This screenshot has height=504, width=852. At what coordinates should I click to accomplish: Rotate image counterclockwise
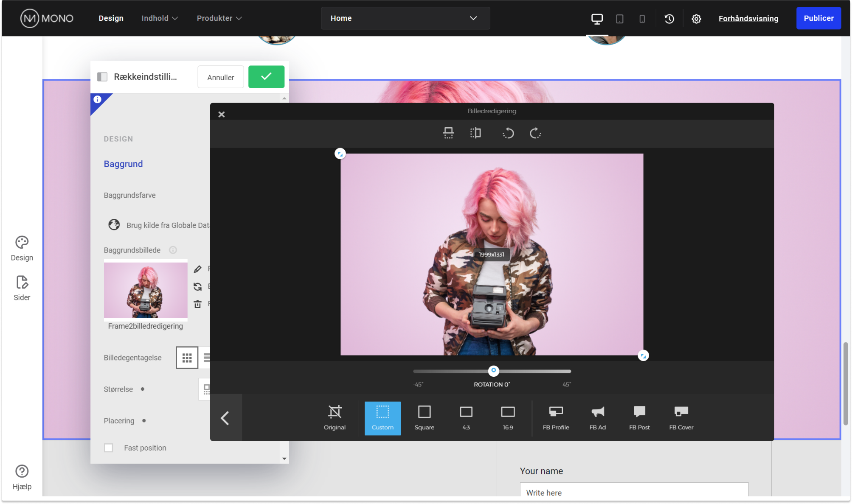(x=508, y=133)
